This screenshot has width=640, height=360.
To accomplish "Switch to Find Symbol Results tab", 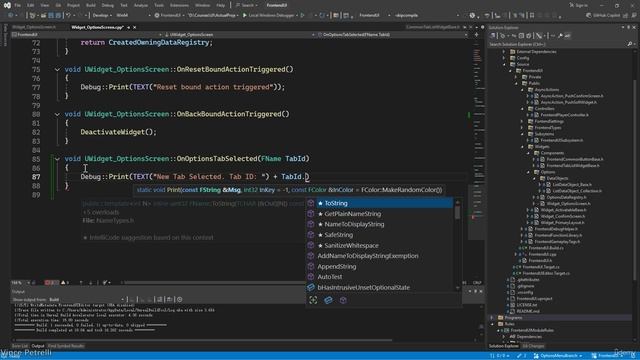I will [x=66, y=346].
